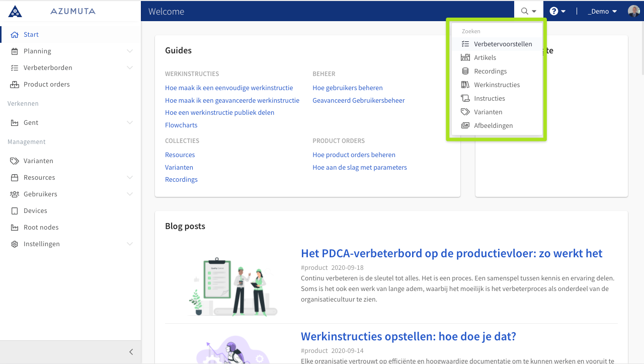
Task: Open the Resources guide link under Collecties
Action: click(x=180, y=155)
